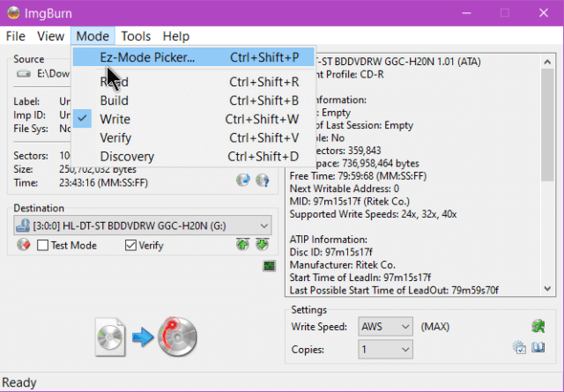Open the Help menu
564x392 pixels.
(176, 36)
